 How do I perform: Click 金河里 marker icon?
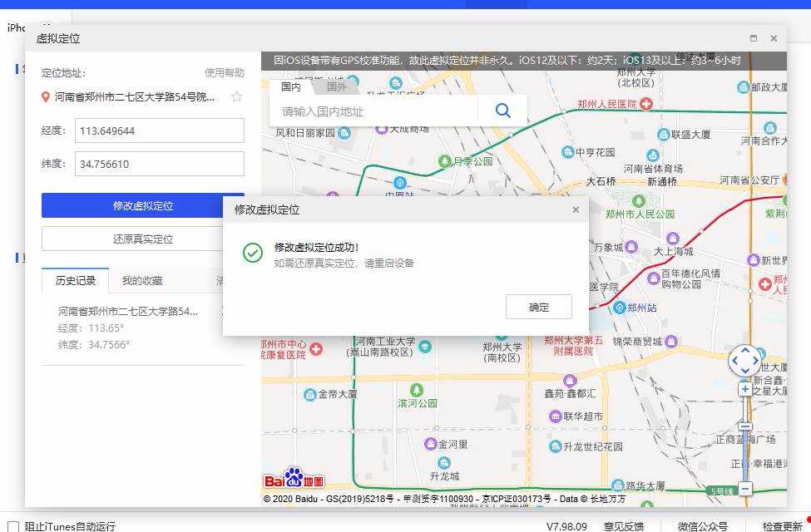coord(430,444)
